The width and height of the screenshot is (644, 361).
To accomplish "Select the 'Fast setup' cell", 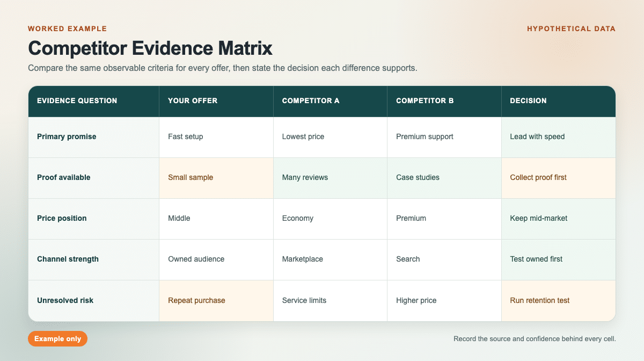I will tap(216, 137).
